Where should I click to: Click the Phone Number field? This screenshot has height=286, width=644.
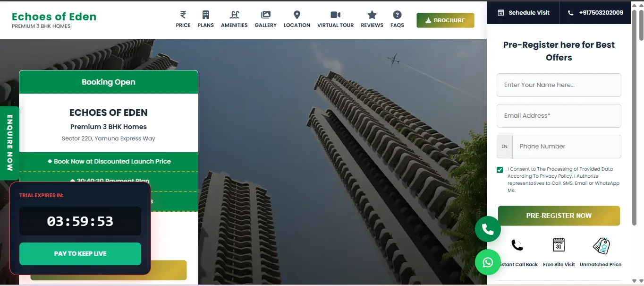coord(567,147)
